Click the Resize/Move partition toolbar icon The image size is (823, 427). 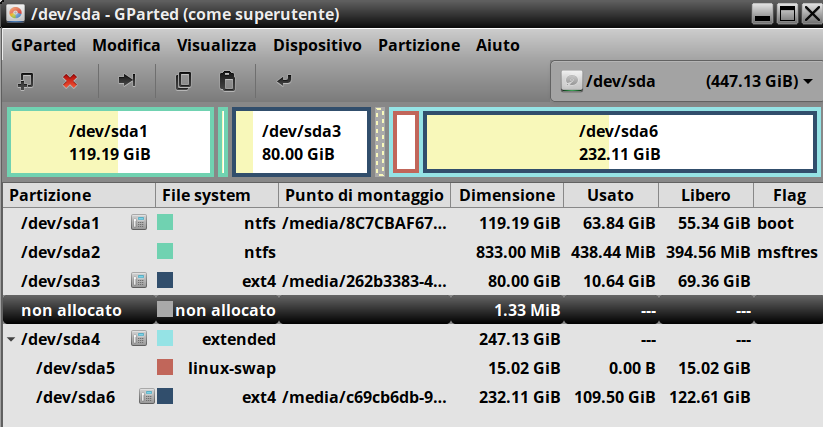point(127,80)
